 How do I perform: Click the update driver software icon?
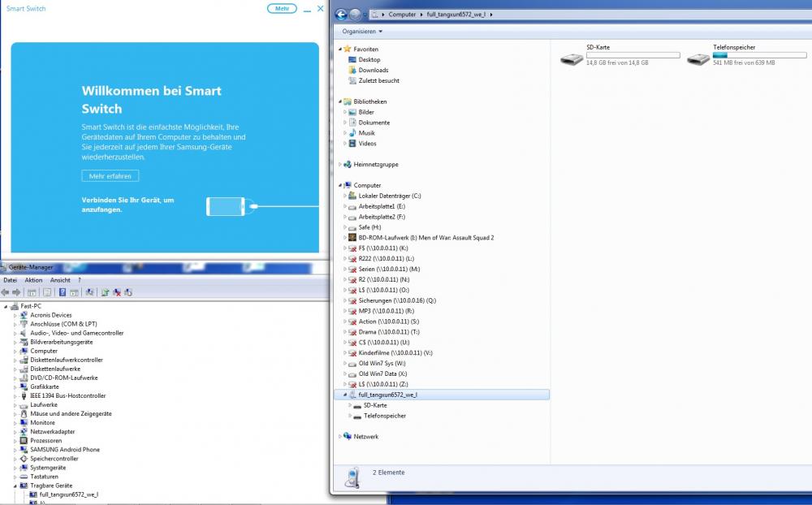[x=106, y=292]
